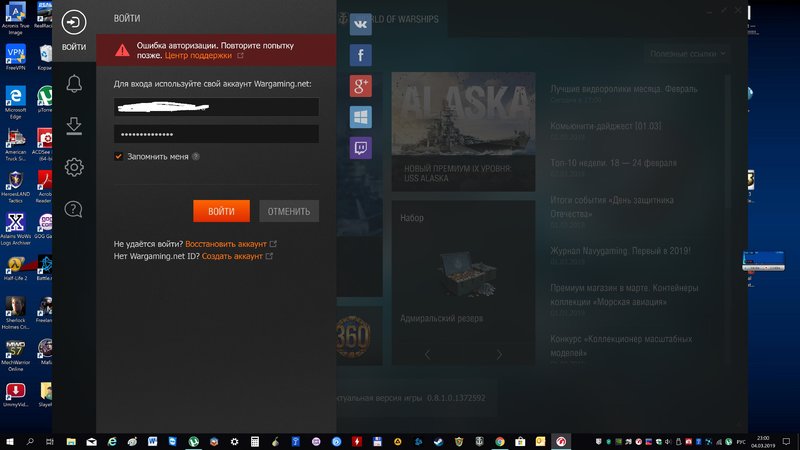Toggle the Запомнить меня checkbox

click(x=118, y=156)
